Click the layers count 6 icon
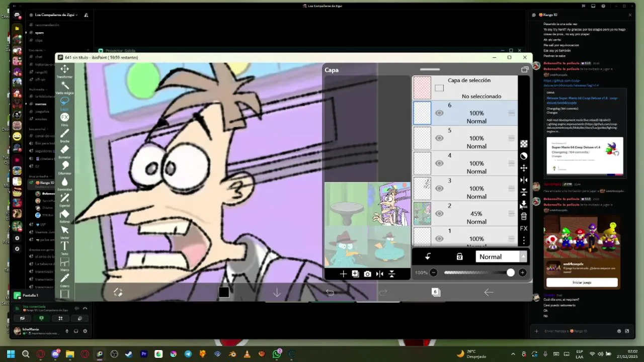Image resolution: width=644 pixels, height=362 pixels. (436, 292)
